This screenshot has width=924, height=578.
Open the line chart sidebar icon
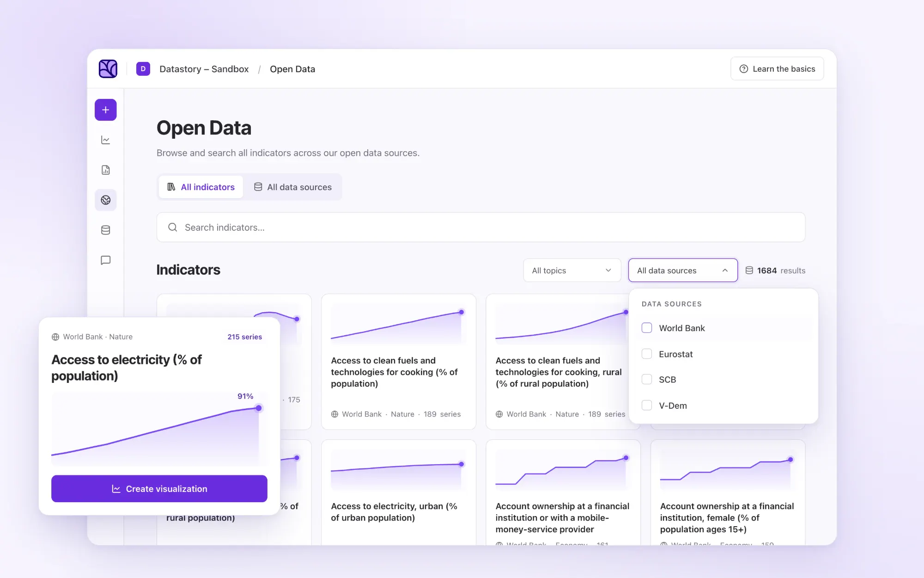[106, 140]
